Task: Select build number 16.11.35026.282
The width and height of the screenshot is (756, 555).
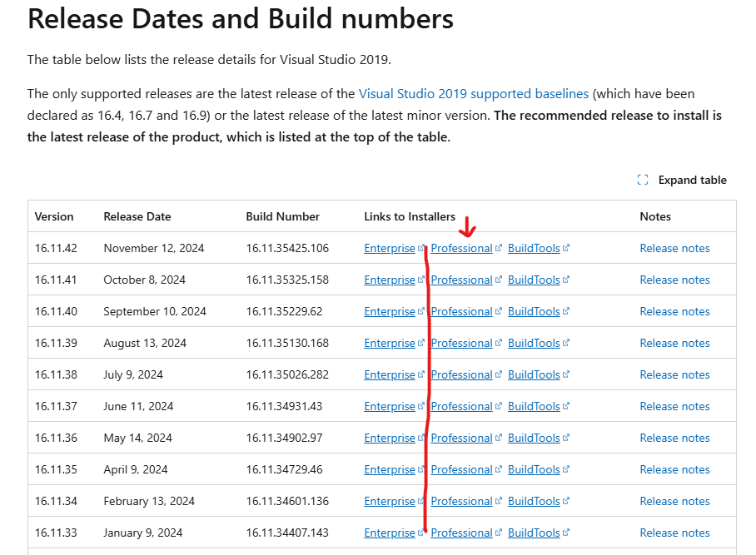Action: (x=287, y=374)
